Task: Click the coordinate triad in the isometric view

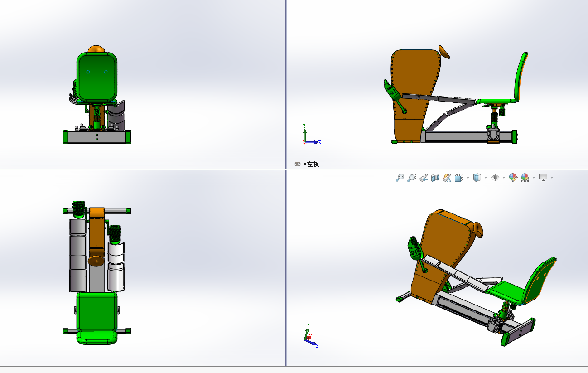Action: pyautogui.click(x=311, y=335)
